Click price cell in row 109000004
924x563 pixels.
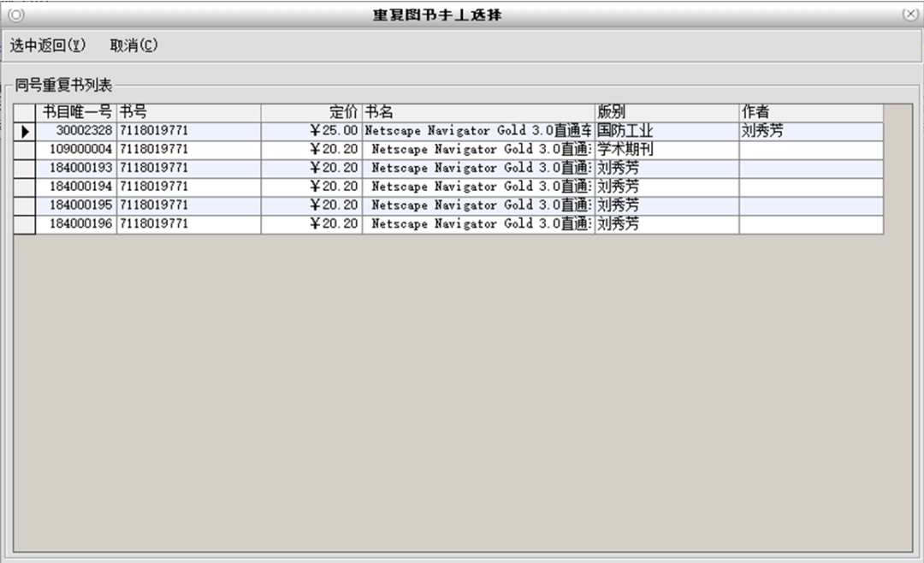pos(311,150)
